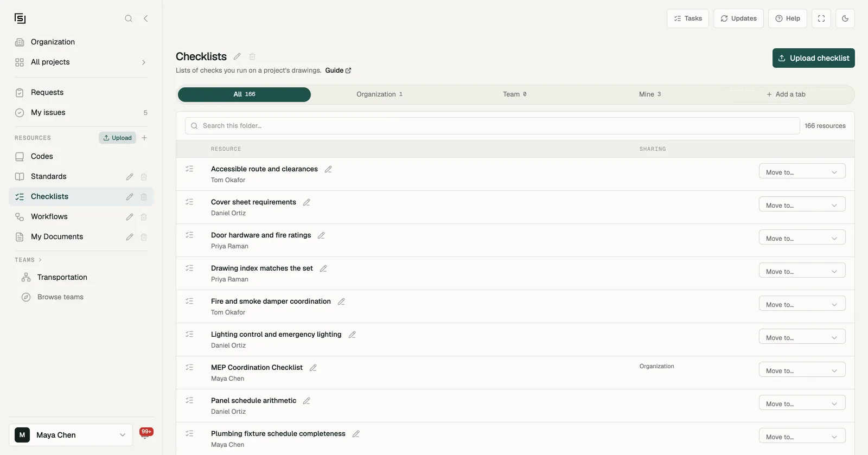
Task: Click the pencil next to Panel schedule arithmetic
Action: [x=307, y=401]
